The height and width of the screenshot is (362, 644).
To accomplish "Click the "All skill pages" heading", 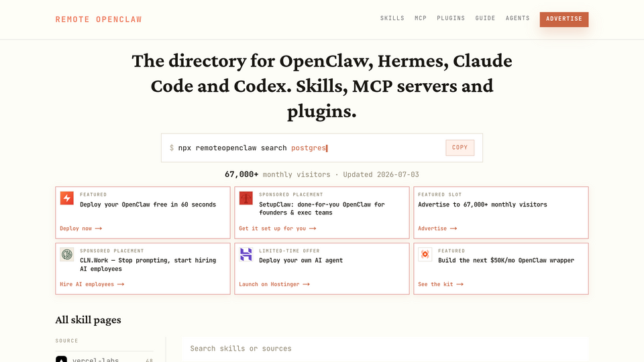I will (x=89, y=320).
